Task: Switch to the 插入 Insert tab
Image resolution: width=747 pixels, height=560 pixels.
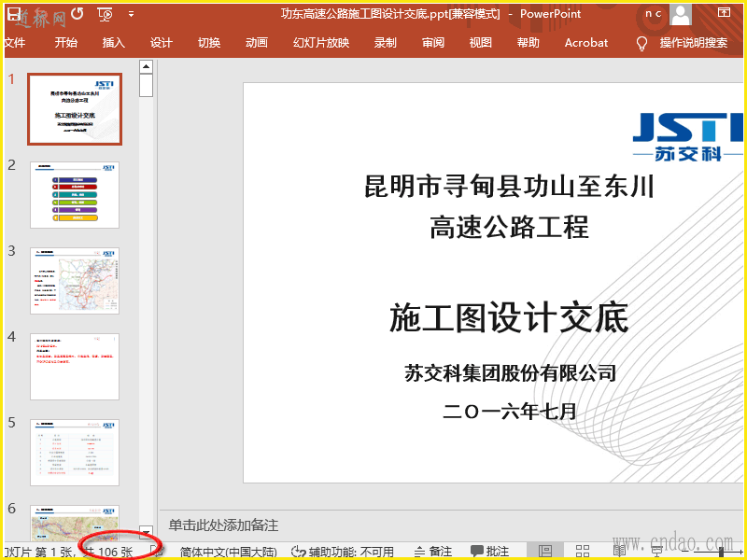Action: (x=113, y=43)
